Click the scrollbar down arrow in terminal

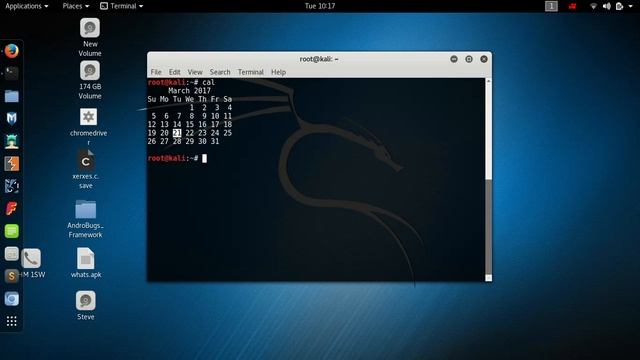pyautogui.click(x=488, y=278)
